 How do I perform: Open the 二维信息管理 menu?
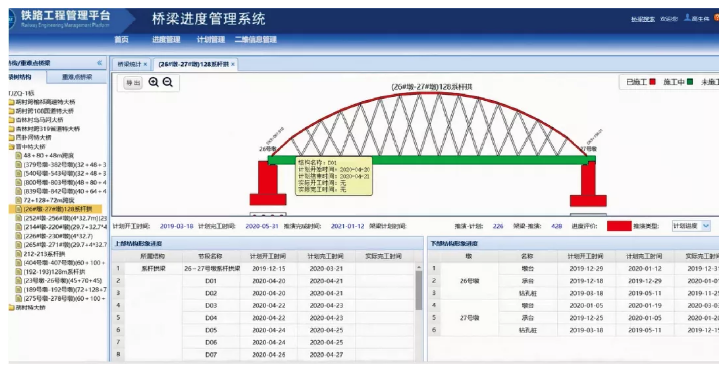(x=256, y=40)
